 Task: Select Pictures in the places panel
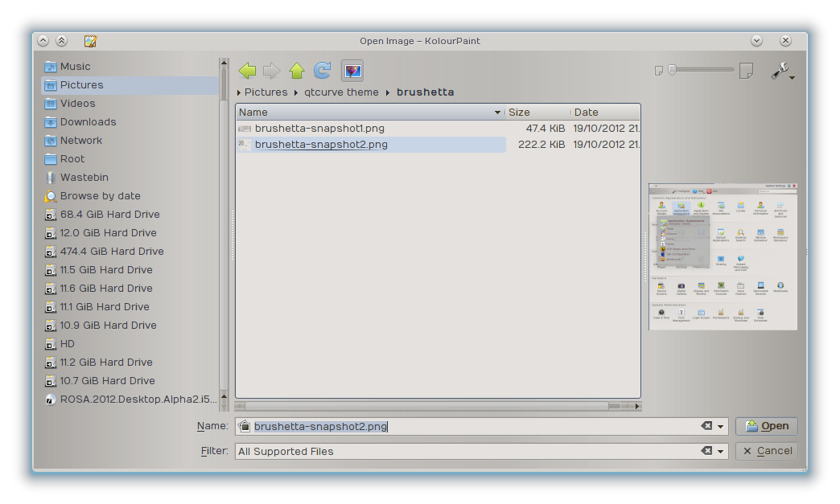click(130, 85)
